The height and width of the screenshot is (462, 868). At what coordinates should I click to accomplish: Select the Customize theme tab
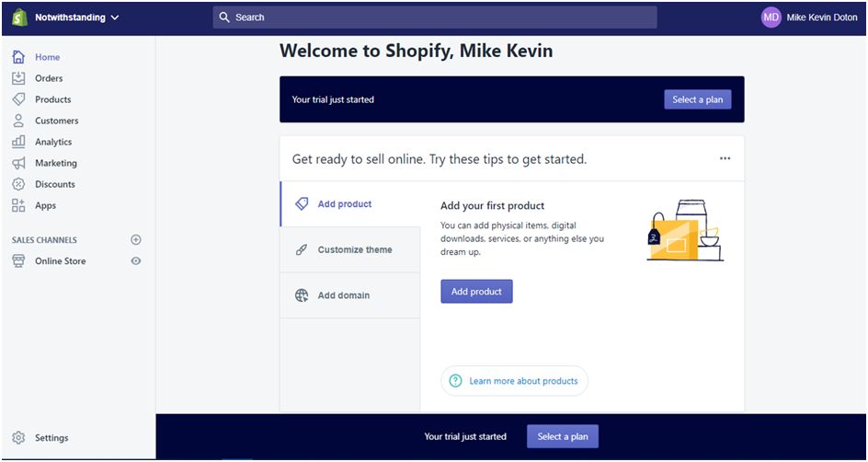(x=354, y=249)
